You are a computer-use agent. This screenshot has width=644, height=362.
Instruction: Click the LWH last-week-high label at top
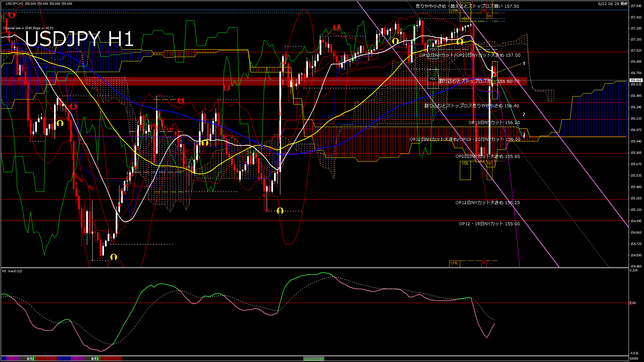[454, 11]
